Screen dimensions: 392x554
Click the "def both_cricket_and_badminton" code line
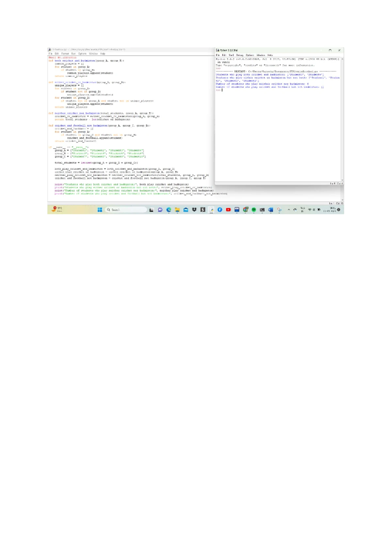point(87,61)
